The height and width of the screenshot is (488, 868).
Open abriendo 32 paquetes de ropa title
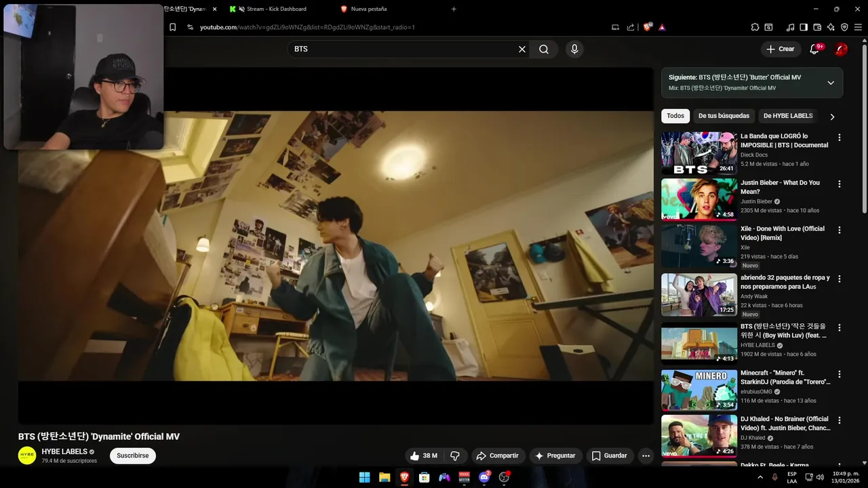pyautogui.click(x=785, y=282)
